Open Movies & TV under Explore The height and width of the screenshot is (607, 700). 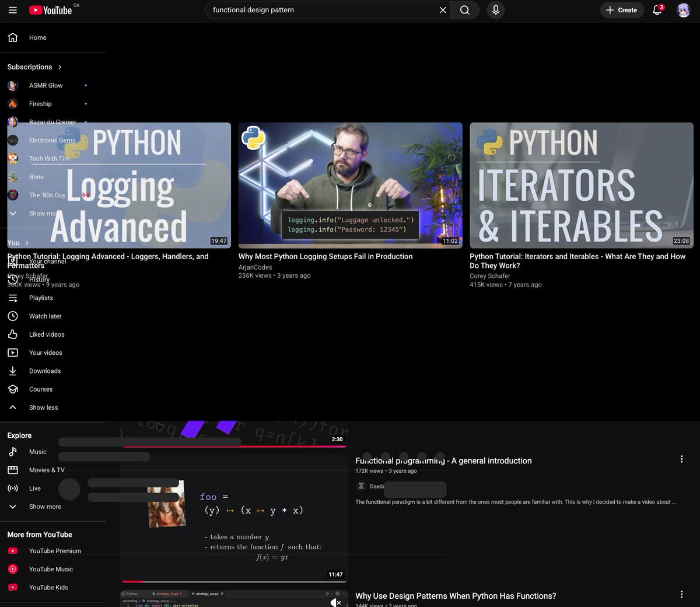[53, 470]
